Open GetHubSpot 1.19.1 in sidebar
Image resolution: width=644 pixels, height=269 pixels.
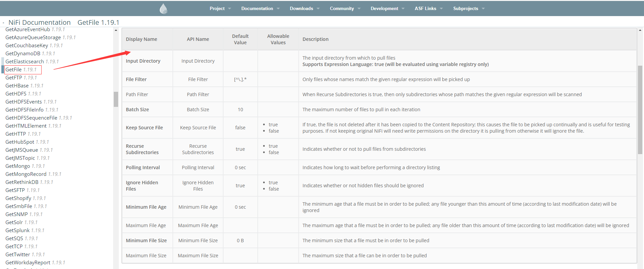pos(27,142)
